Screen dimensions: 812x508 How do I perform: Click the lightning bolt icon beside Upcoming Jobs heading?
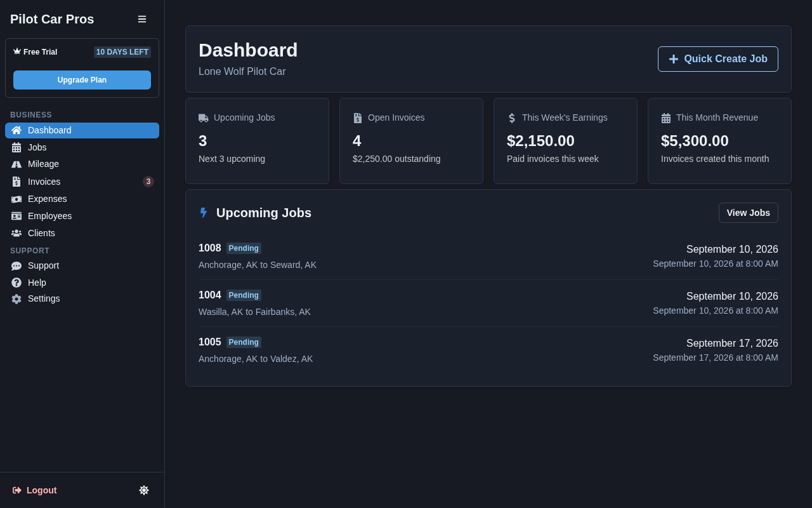(x=204, y=213)
